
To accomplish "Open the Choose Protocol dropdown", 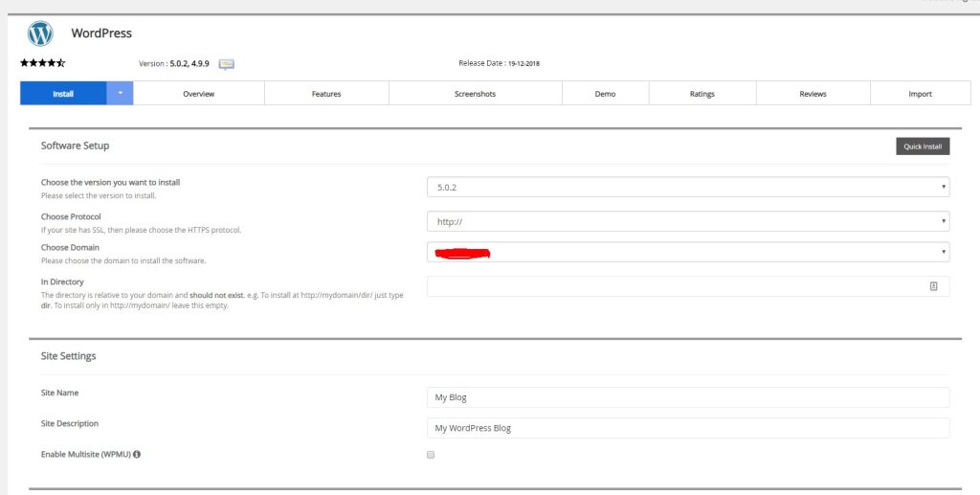I will click(x=688, y=221).
